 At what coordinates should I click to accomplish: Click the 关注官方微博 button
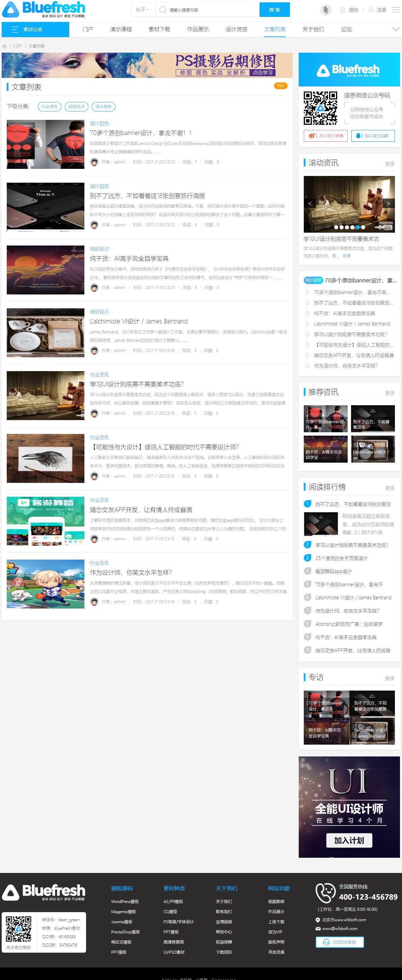click(326, 136)
